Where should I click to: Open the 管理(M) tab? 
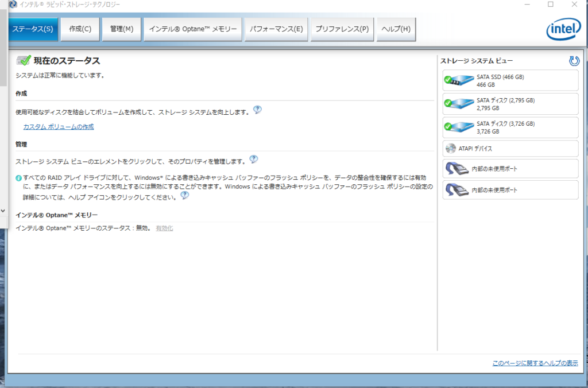121,29
